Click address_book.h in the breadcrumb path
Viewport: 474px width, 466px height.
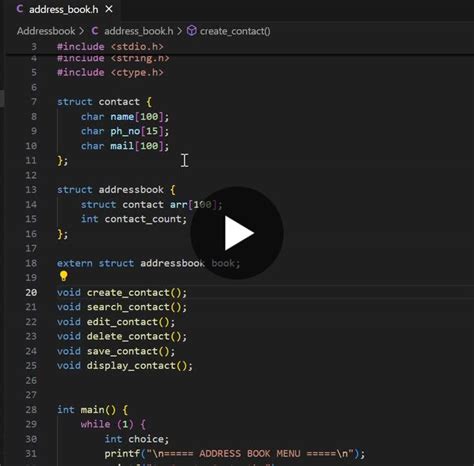click(x=139, y=31)
